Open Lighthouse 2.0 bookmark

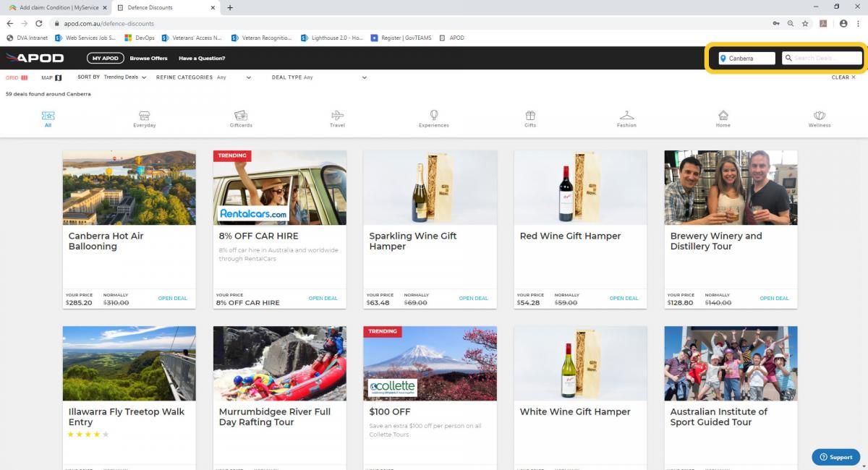332,38
